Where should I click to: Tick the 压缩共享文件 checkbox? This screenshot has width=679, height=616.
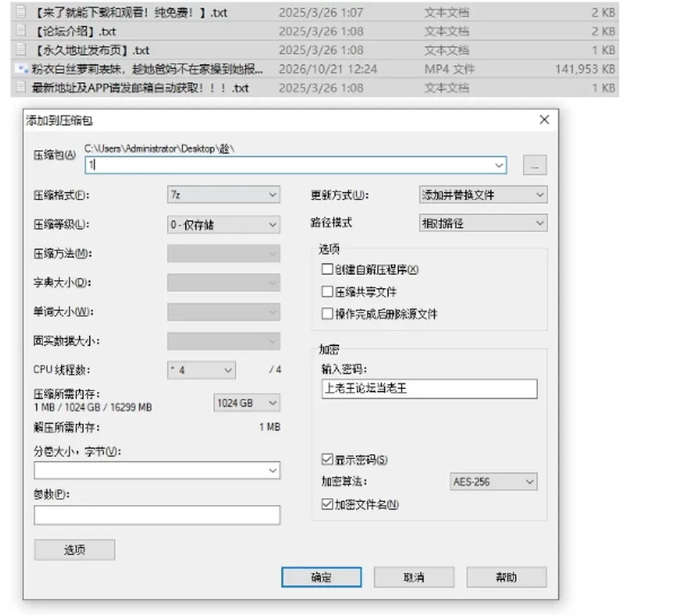327,291
